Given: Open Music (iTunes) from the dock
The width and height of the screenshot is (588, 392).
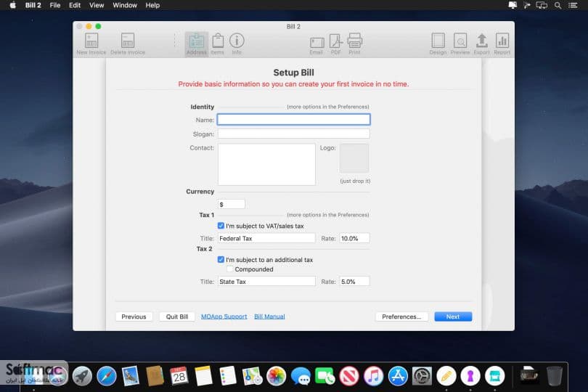Looking at the screenshot, I should [374, 376].
